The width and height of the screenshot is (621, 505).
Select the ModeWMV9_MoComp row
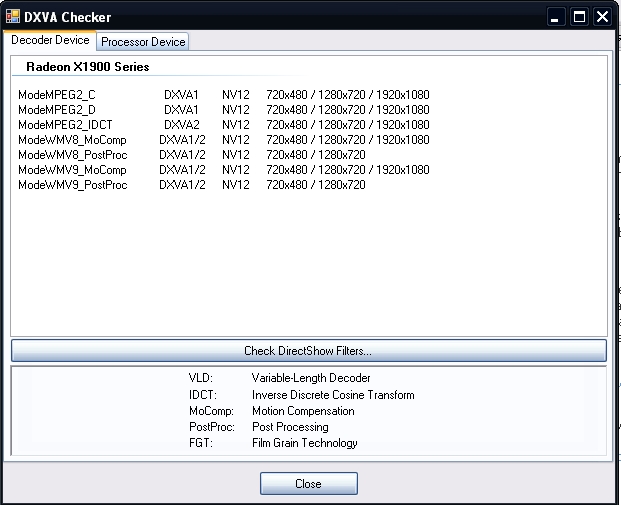coord(224,170)
